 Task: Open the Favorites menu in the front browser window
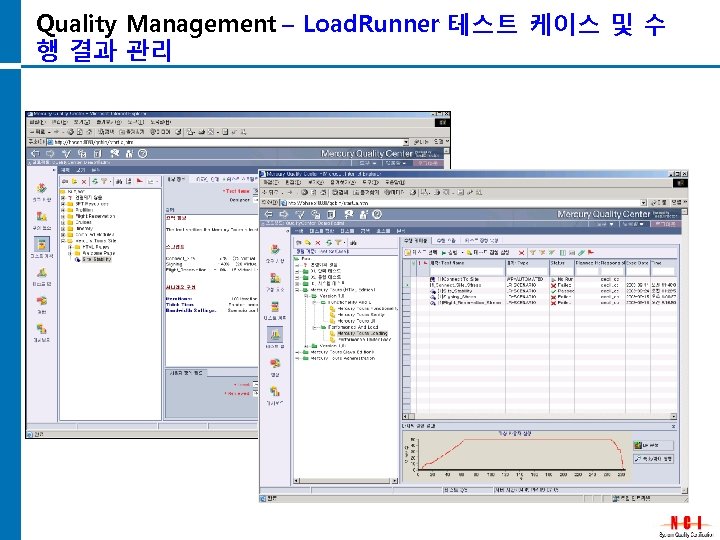click(x=343, y=182)
